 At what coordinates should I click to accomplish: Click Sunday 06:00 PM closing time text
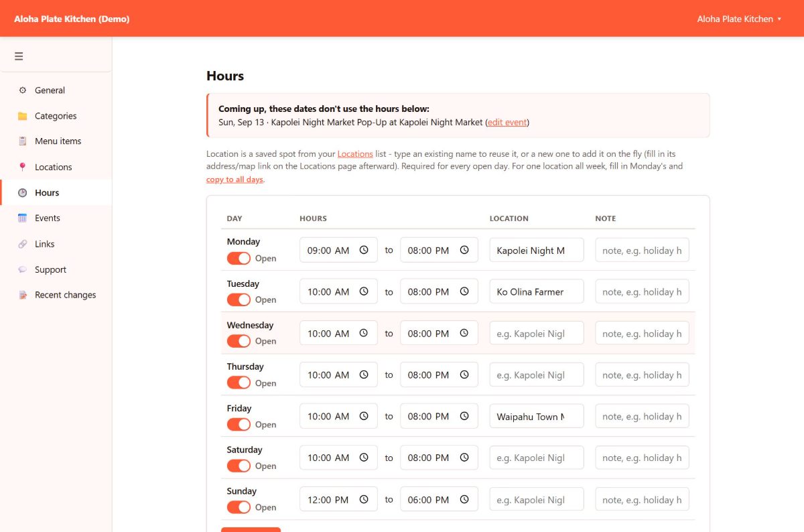coord(428,499)
